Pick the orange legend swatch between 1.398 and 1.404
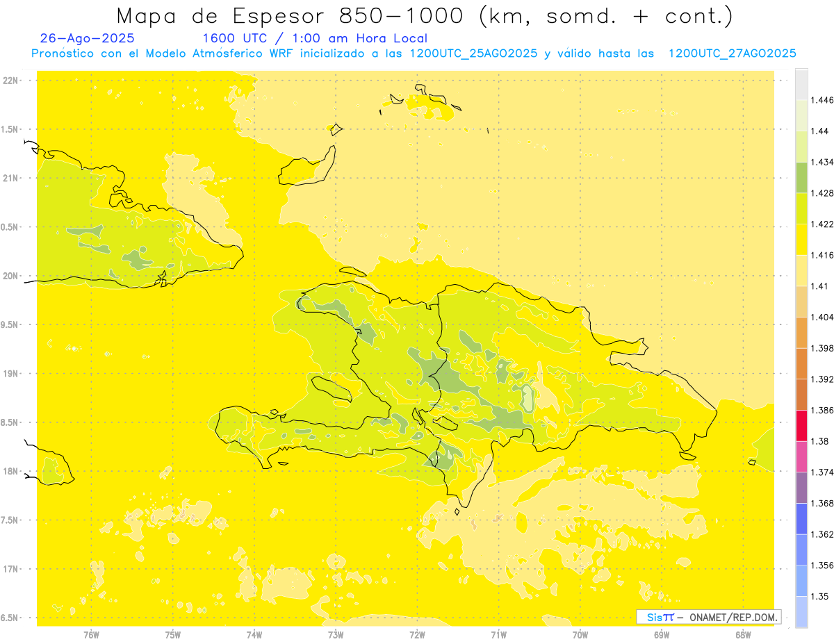Screen dimensions: 834x644 801,332
